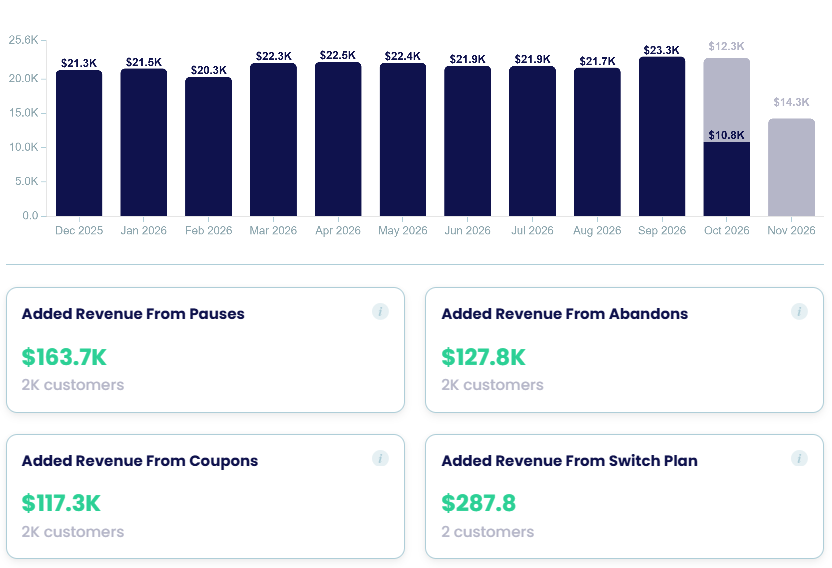This screenshot has width=832, height=568.
Task: Click the 'Added Revenue From Pauses' heading
Action: 133,314
